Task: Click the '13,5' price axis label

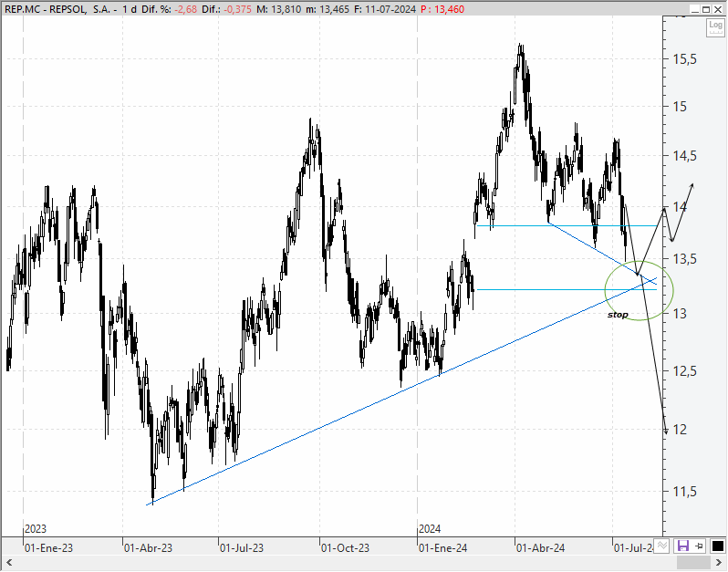Action: tap(685, 259)
